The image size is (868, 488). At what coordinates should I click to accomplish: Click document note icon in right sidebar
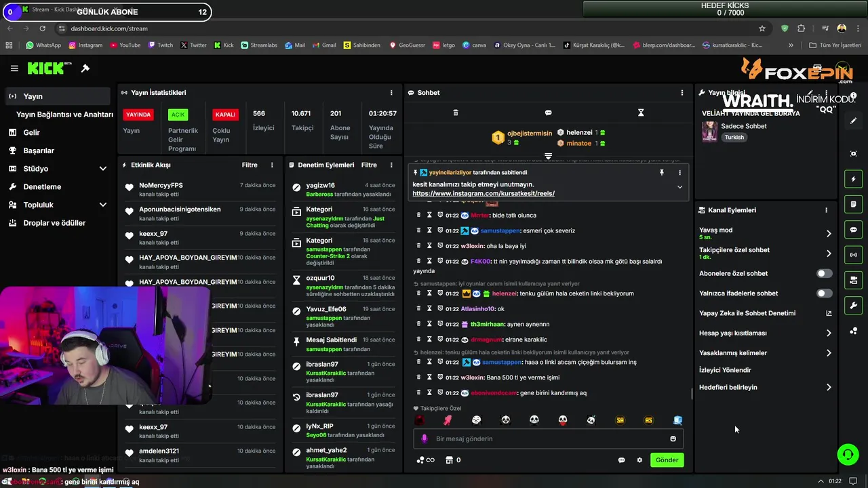tap(854, 204)
